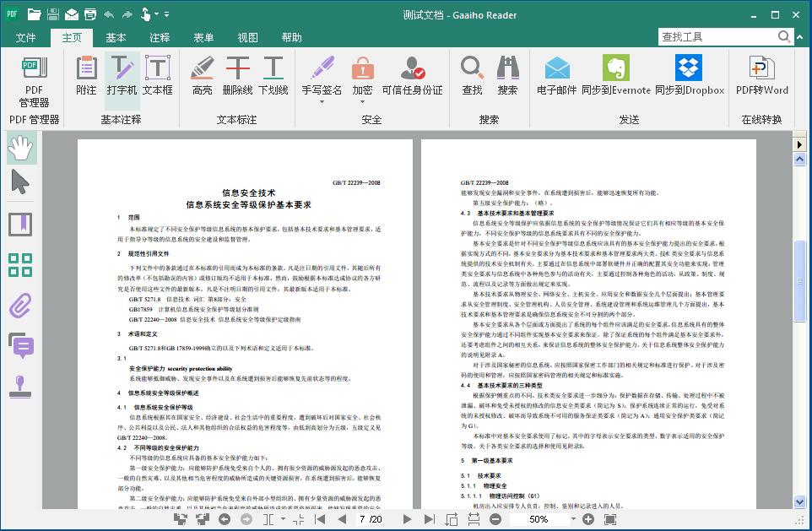Open the Stamp tool in the sidebar
This screenshot has width=812, height=531.
point(19,382)
